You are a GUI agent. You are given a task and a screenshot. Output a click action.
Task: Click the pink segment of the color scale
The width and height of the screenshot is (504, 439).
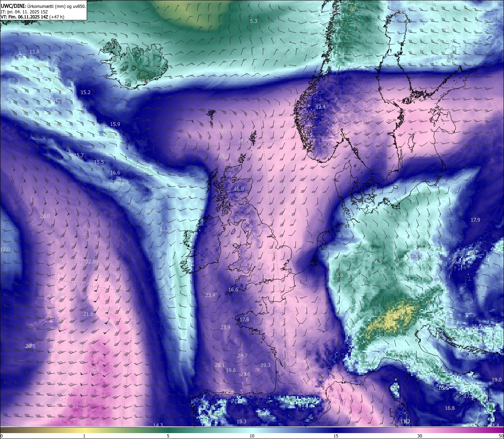click(420, 430)
